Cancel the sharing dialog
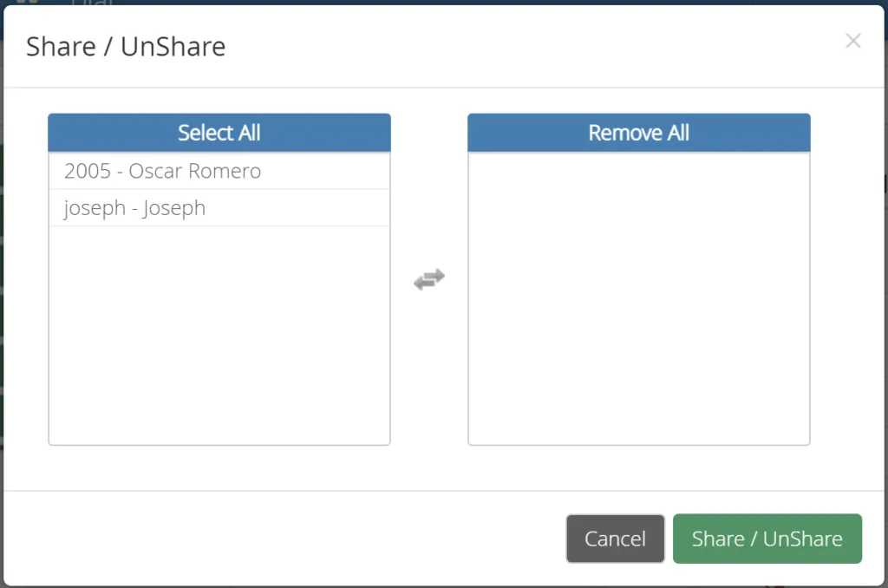The image size is (888, 588). (x=615, y=539)
